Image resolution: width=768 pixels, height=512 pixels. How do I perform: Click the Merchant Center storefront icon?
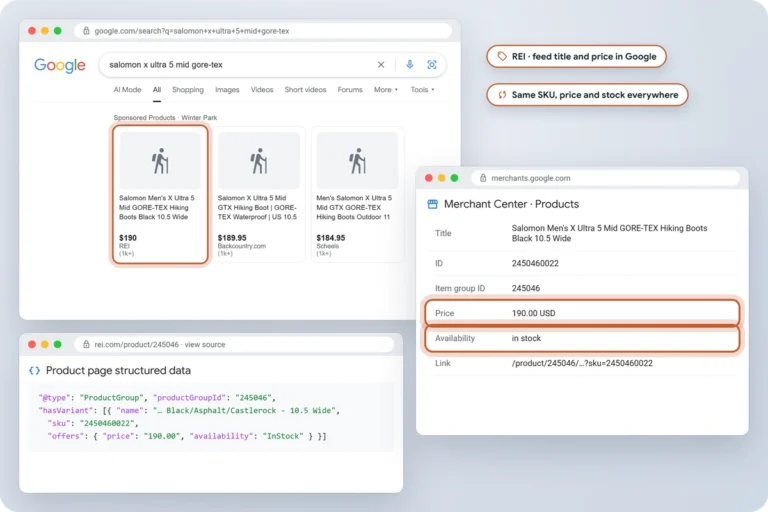point(432,204)
